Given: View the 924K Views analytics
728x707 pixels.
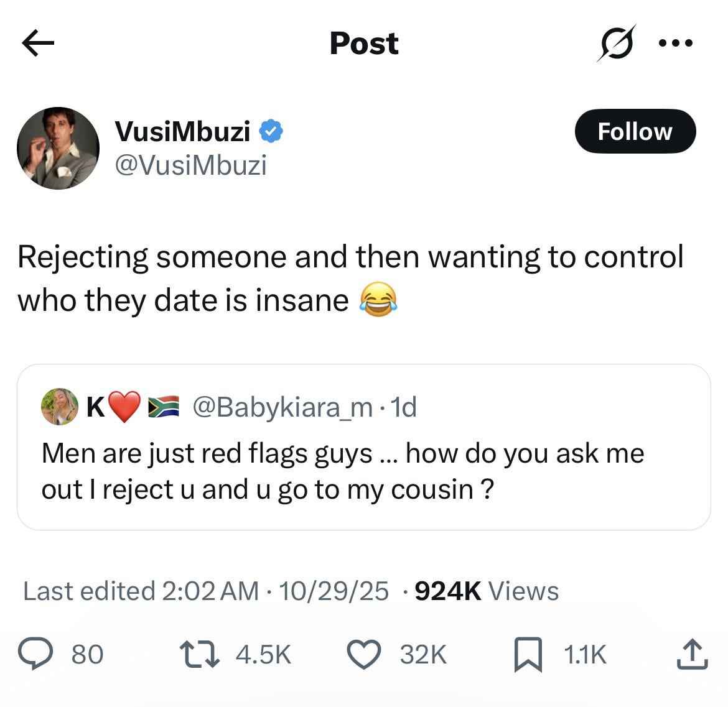Looking at the screenshot, I should coord(487,591).
